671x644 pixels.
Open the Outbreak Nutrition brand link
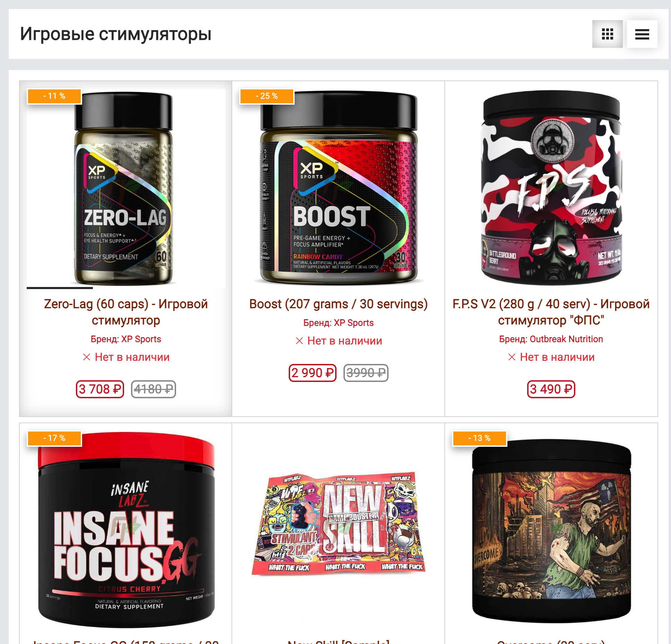click(x=551, y=339)
